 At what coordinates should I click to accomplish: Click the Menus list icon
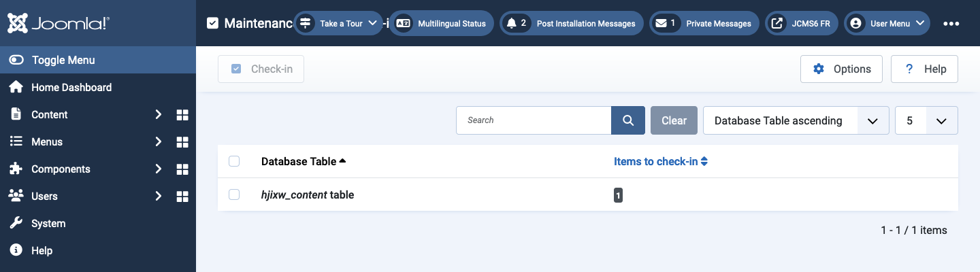pyautogui.click(x=16, y=141)
